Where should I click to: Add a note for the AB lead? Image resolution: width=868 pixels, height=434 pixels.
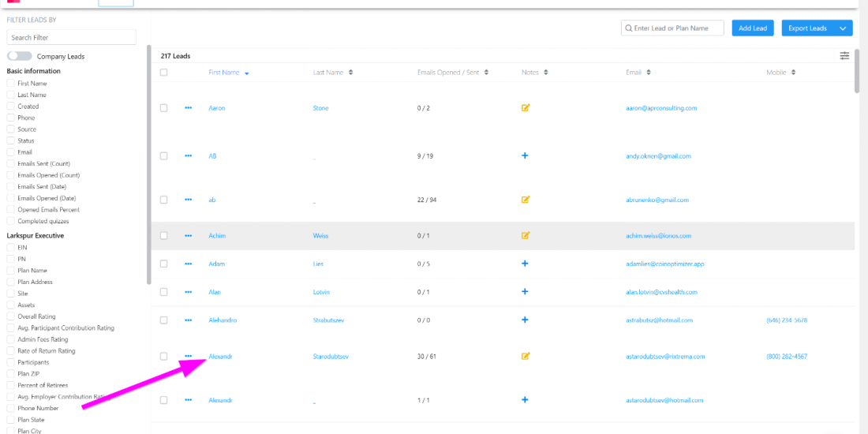526,156
